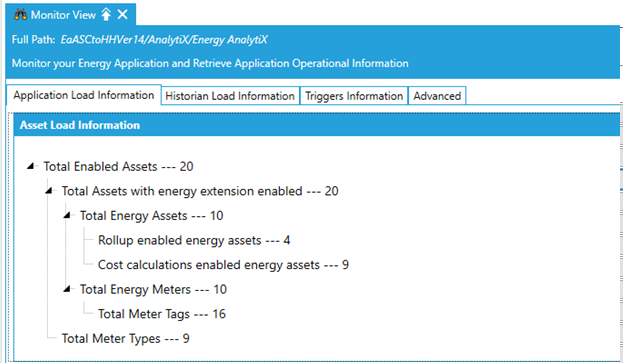Select the Application Load Information tab
623x363 pixels.
84,95
